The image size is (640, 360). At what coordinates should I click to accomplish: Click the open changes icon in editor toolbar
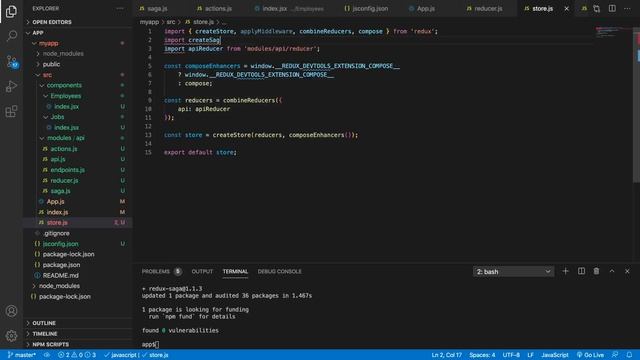click(596, 9)
